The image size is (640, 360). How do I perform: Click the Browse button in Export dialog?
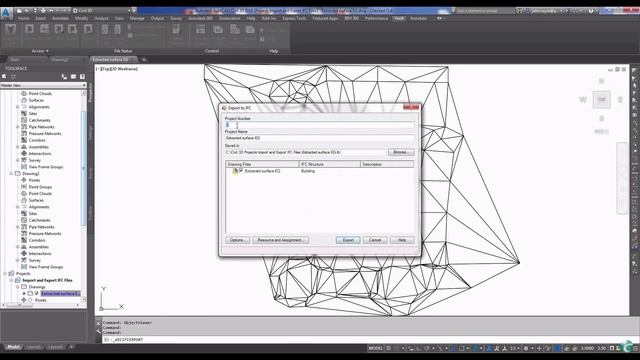[x=401, y=152]
